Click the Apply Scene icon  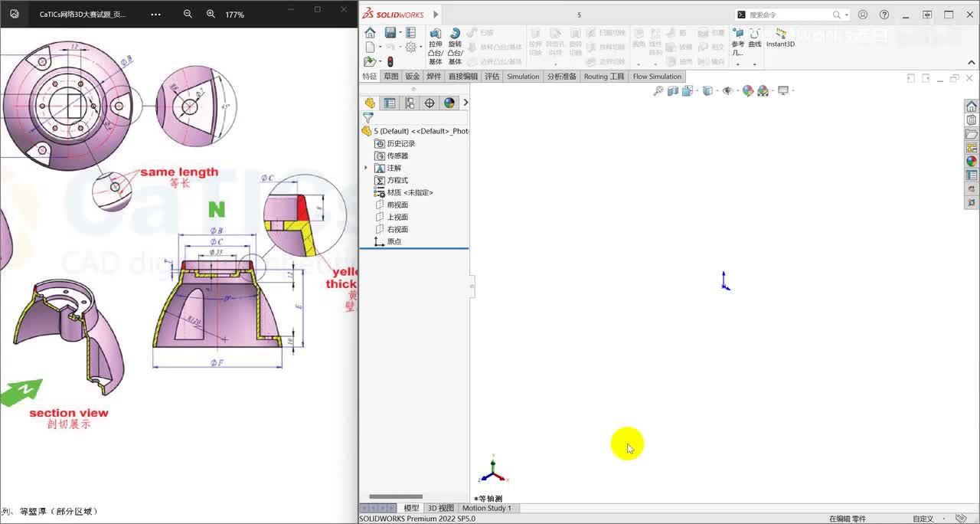click(x=763, y=90)
